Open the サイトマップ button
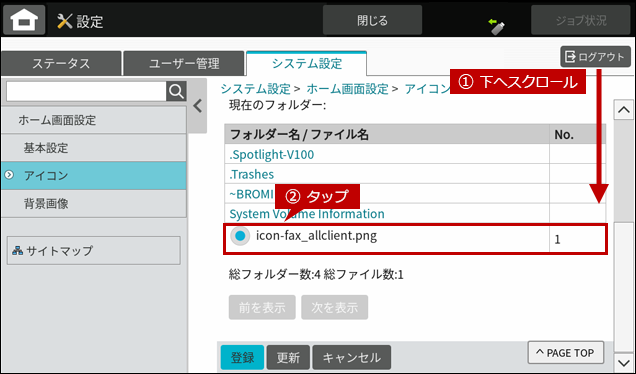The height and width of the screenshot is (374, 636). 94,251
